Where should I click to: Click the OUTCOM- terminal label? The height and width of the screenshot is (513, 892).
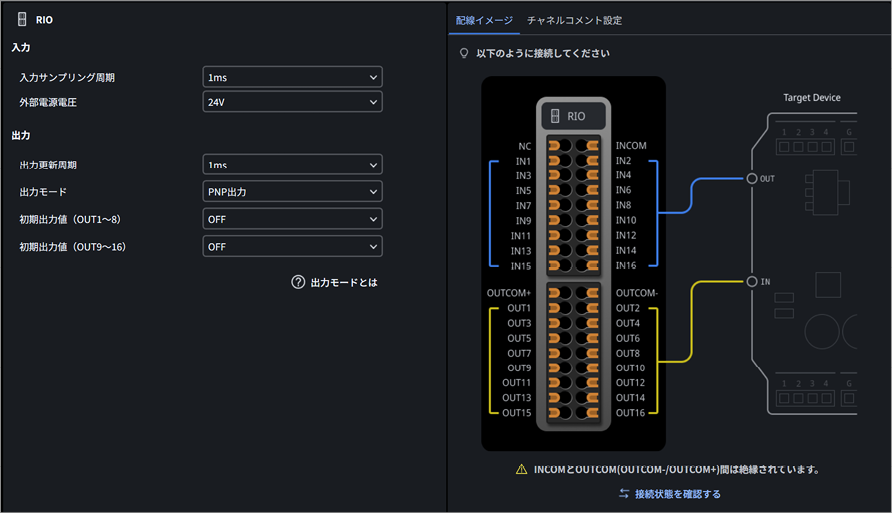point(637,293)
